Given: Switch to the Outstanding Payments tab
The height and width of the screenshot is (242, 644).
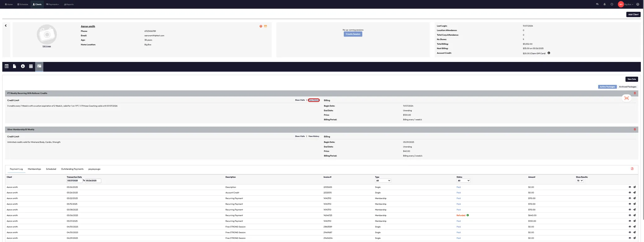Looking at the screenshot, I should pos(72,169).
